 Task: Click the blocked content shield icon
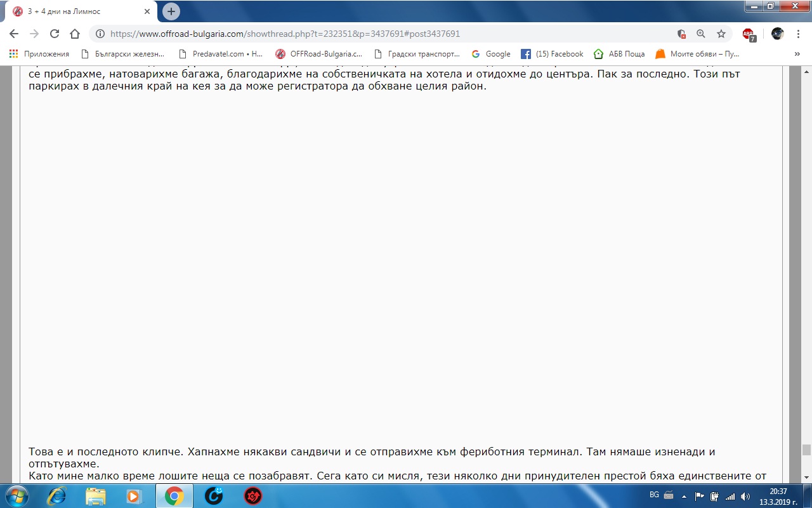681,34
